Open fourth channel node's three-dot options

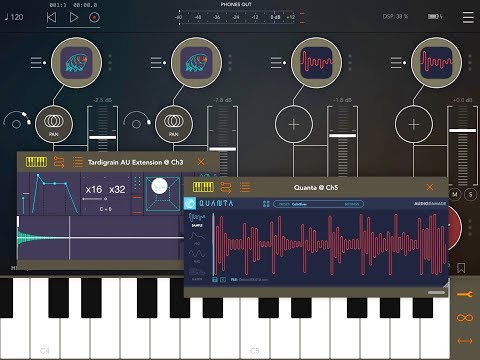[x=470, y=63]
